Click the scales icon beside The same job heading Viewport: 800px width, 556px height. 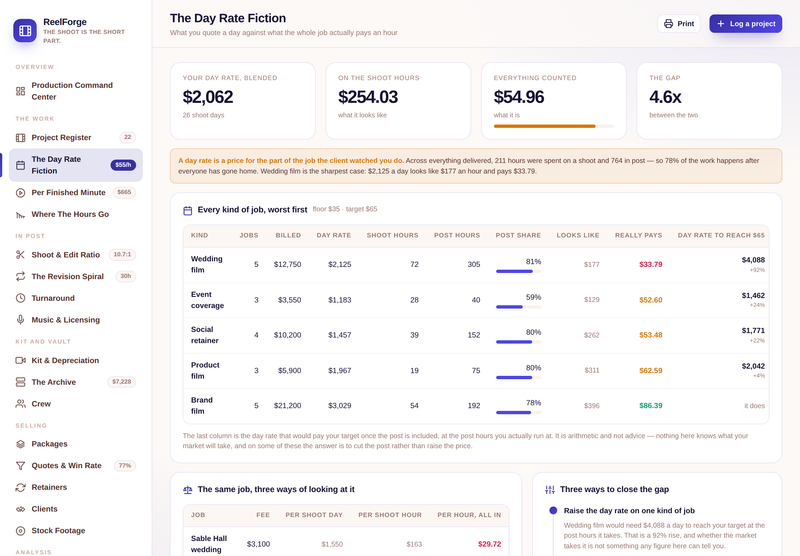(x=188, y=490)
